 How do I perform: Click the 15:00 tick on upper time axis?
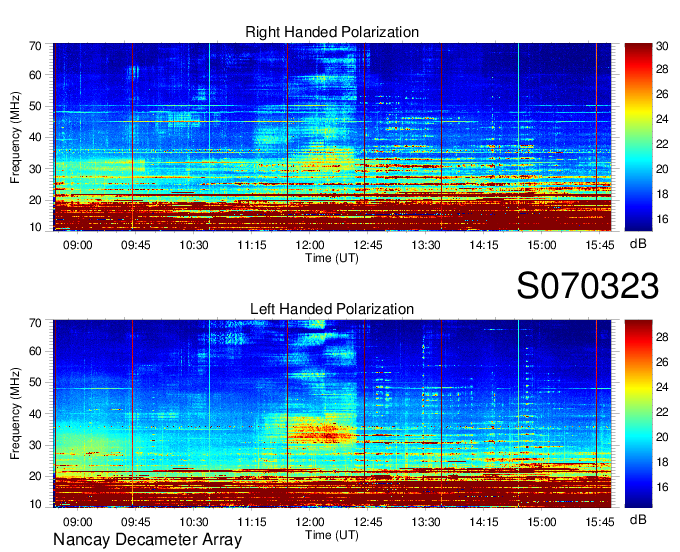click(x=542, y=245)
